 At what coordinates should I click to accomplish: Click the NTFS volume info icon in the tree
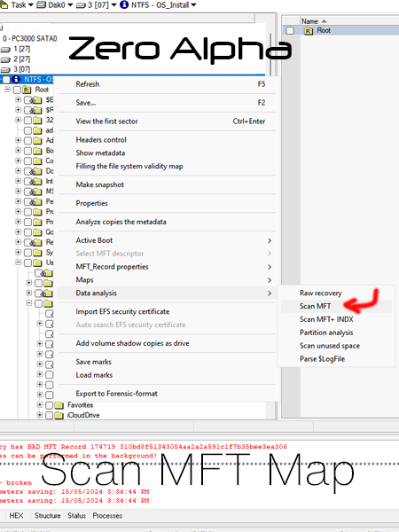point(16,80)
